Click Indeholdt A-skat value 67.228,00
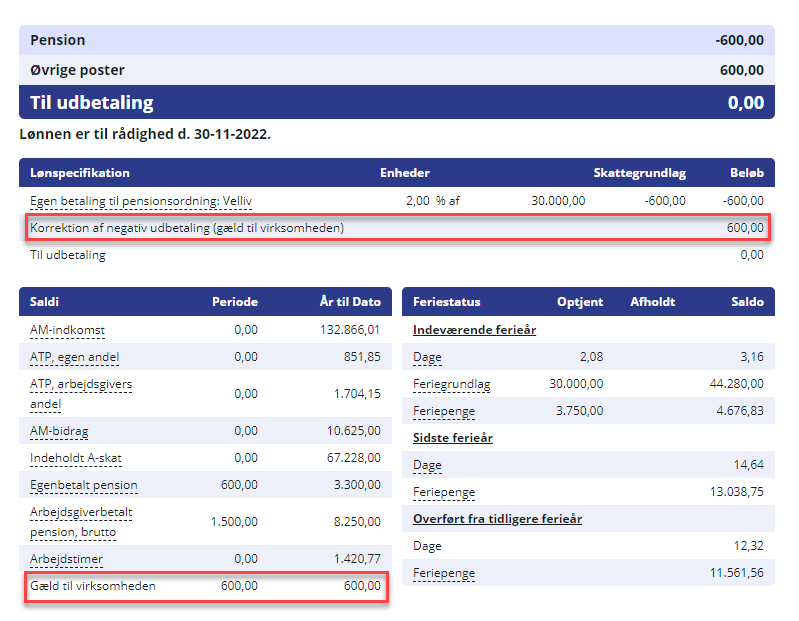Screen dimensions: 799x621 354,457
